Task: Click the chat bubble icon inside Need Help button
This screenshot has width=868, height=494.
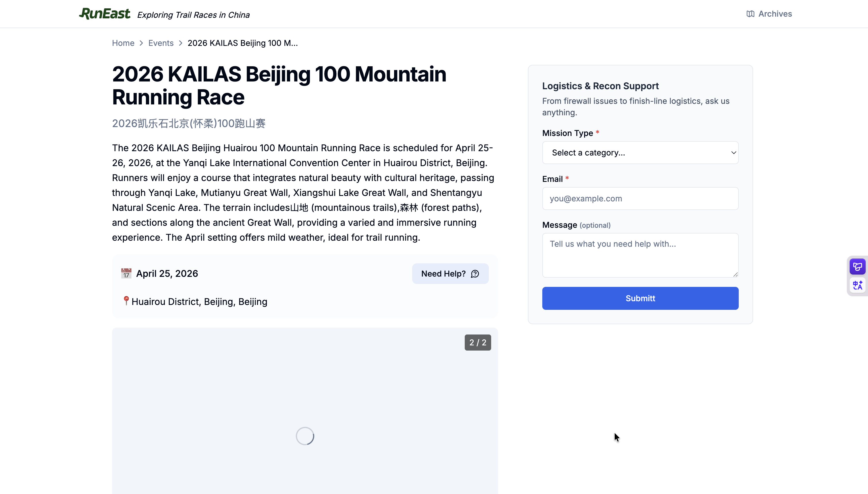Action: coord(475,274)
